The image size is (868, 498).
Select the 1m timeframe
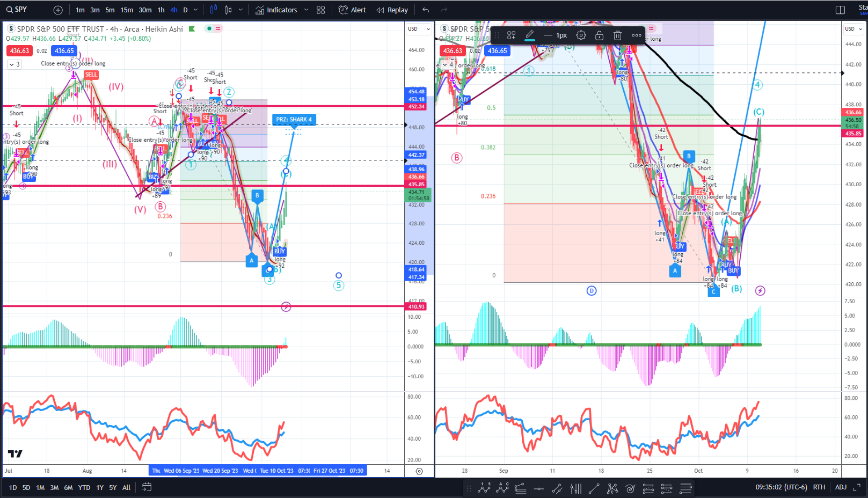80,10
